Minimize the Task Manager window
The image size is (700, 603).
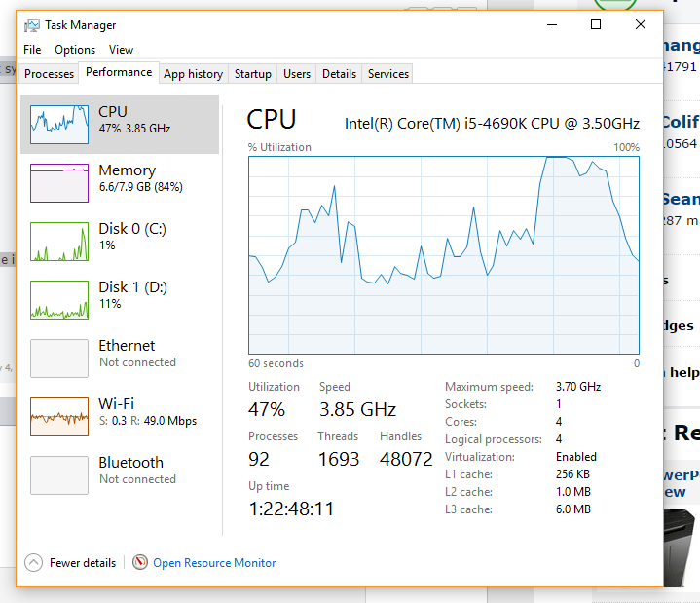tap(552, 24)
